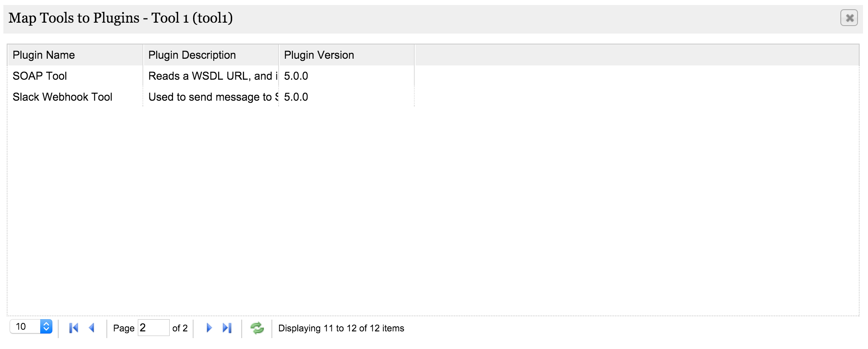Sort by Plugin Name column header

44,55
